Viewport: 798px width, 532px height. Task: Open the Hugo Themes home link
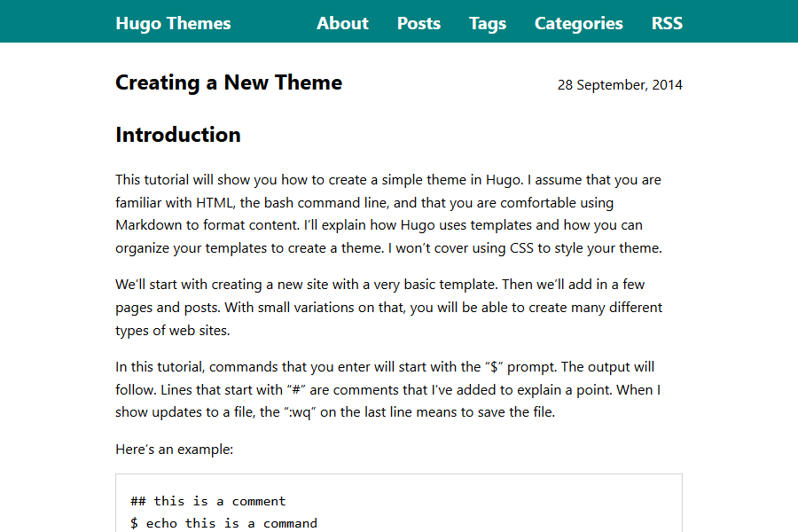tap(173, 24)
